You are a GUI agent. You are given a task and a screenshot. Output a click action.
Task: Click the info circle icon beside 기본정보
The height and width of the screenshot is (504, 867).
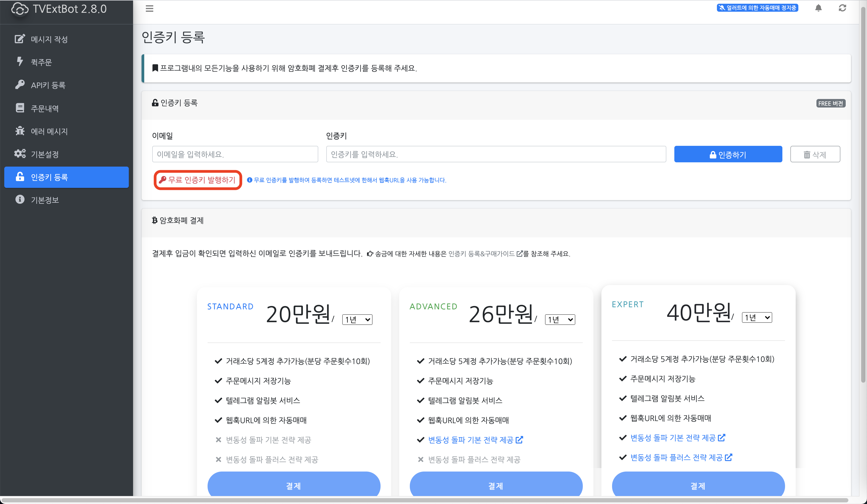(20, 199)
